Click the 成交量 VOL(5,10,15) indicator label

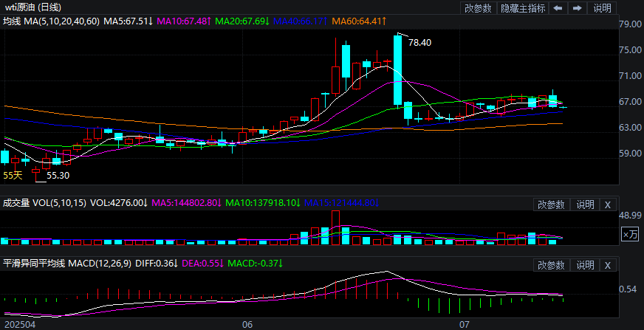click(x=44, y=203)
